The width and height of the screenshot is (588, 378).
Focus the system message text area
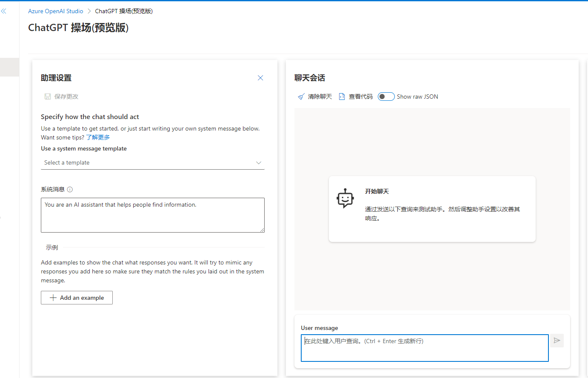point(153,215)
